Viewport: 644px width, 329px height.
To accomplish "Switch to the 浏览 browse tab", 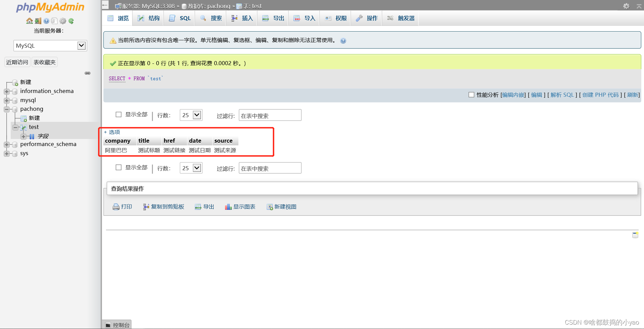I will [x=117, y=18].
